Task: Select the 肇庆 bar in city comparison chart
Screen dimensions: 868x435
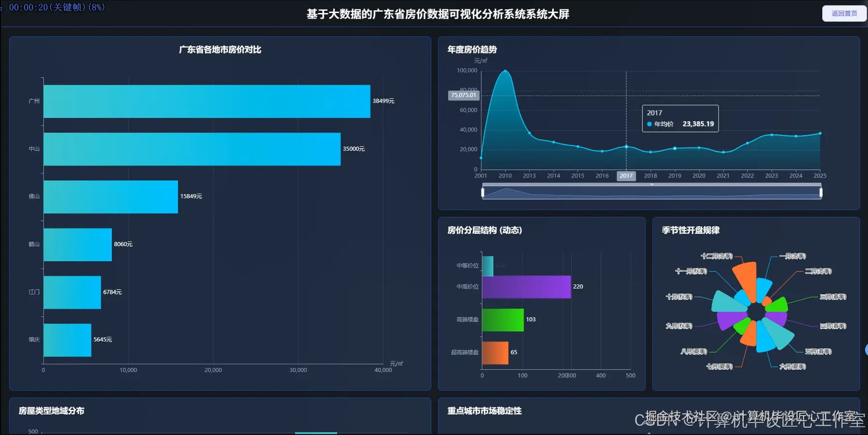Action: [x=67, y=340]
